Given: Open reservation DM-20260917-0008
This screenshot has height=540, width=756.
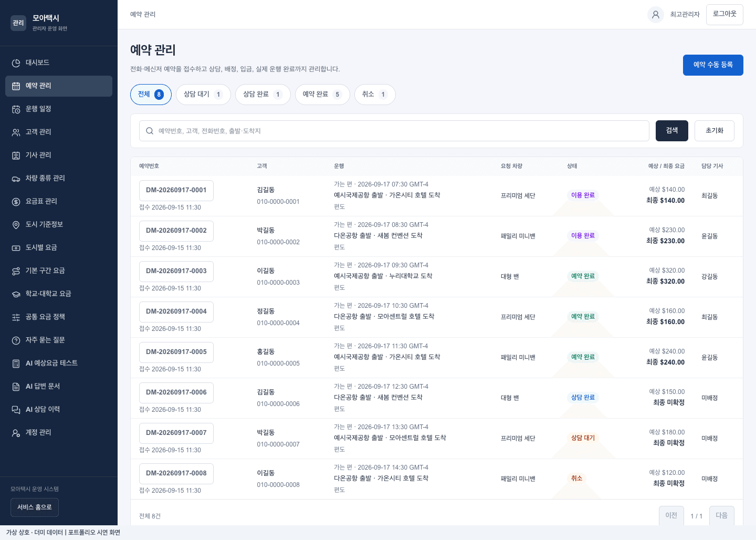Looking at the screenshot, I should (176, 474).
